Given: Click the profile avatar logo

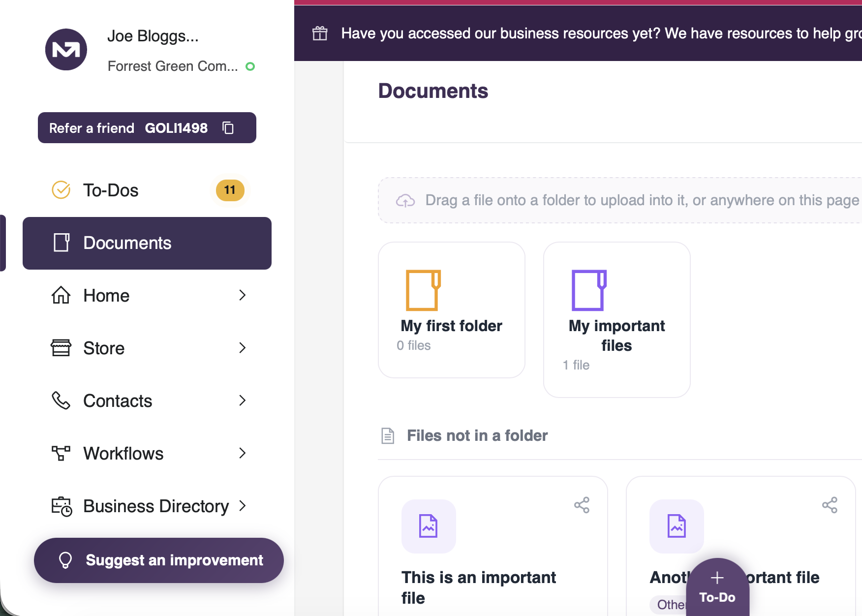Looking at the screenshot, I should click(x=66, y=49).
